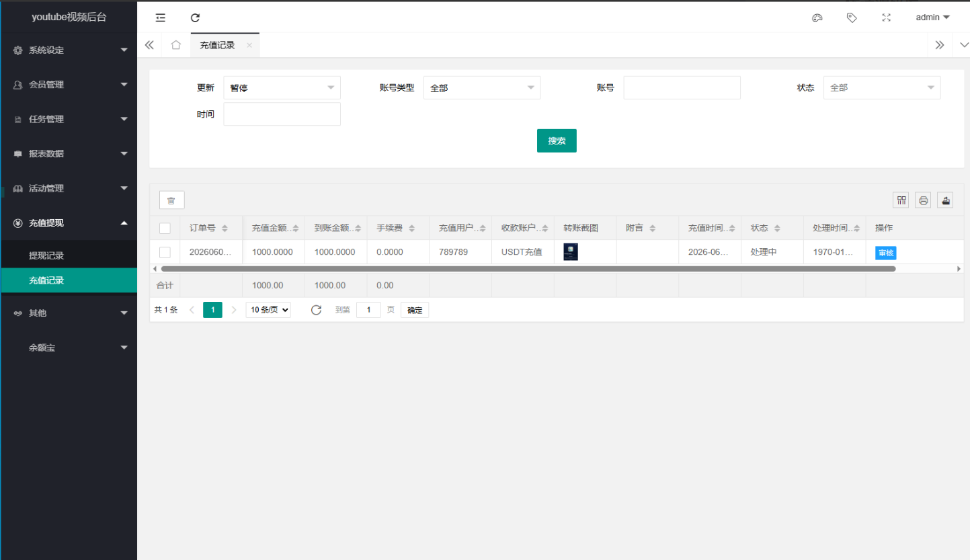The width and height of the screenshot is (970, 560).
Task: Select page 1 in pagination
Action: click(x=212, y=310)
